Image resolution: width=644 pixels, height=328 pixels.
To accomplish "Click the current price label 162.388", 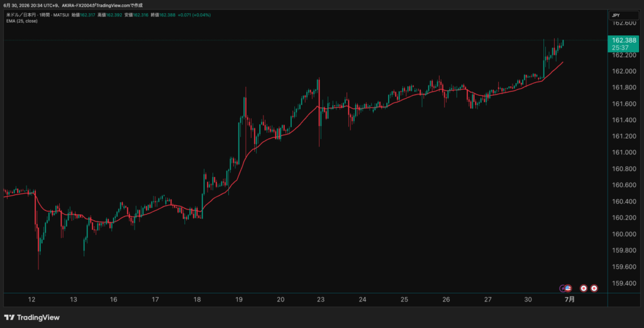I will click(x=624, y=40).
